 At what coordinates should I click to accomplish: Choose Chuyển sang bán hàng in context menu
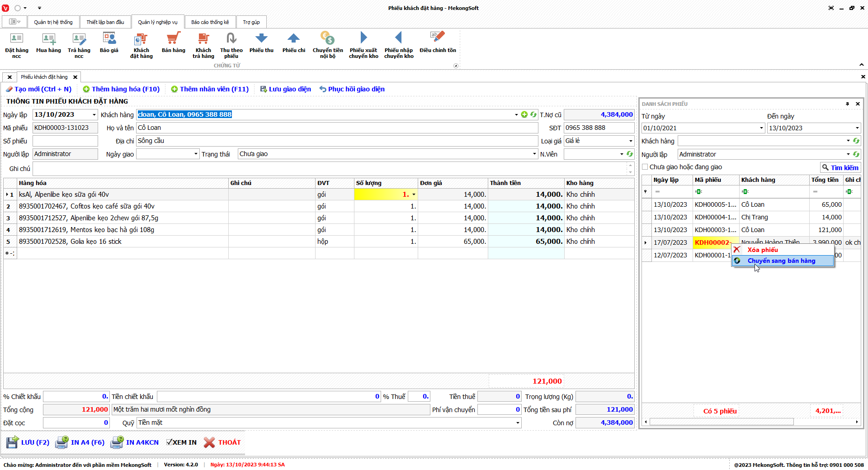click(781, 261)
